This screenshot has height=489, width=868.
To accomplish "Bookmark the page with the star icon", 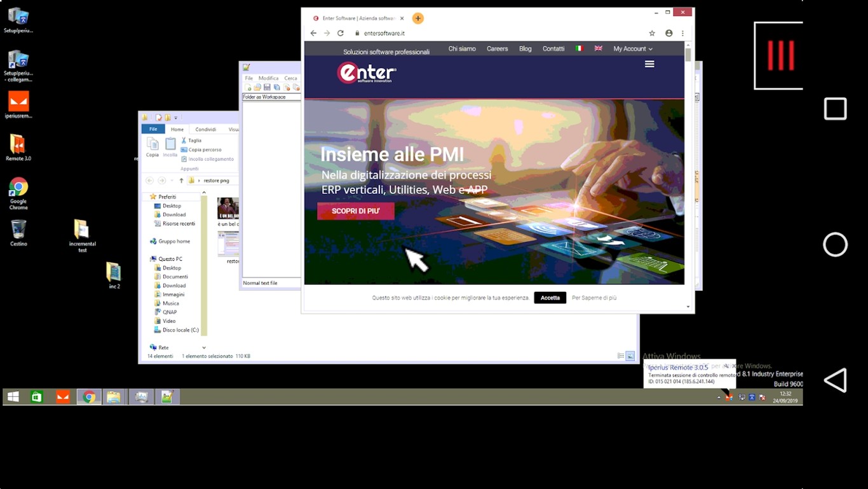I will [652, 33].
